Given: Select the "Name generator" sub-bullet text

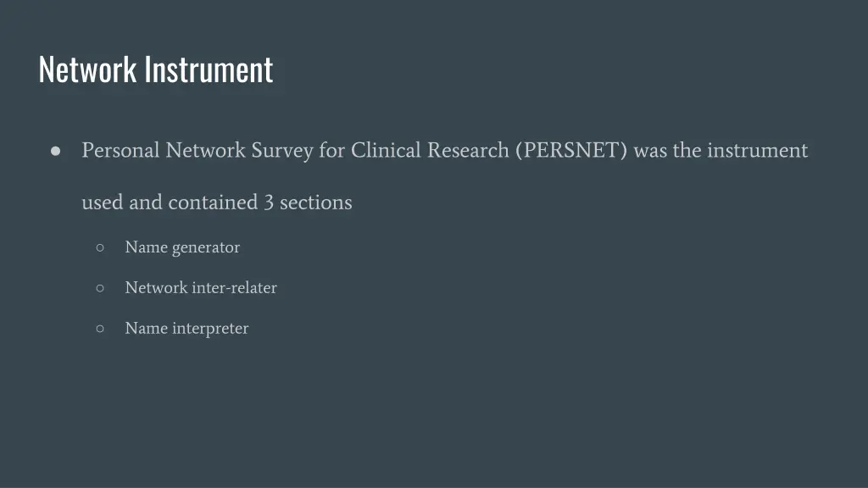Looking at the screenshot, I should point(182,247).
